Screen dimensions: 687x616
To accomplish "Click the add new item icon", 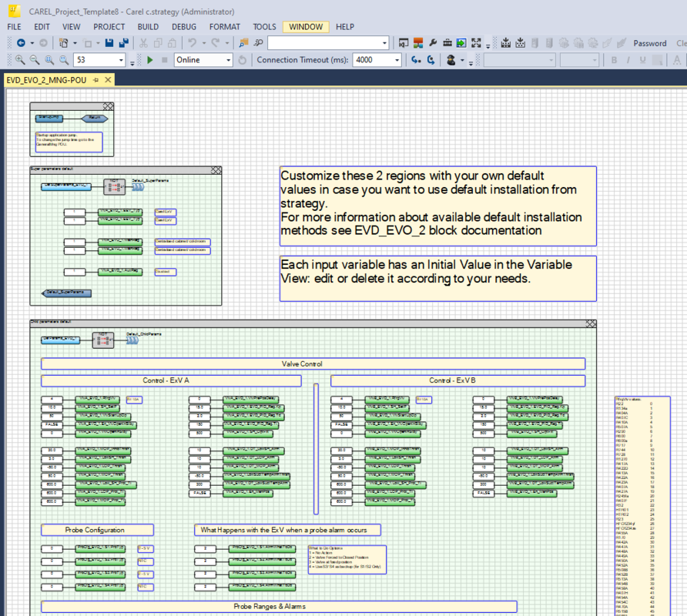I will (x=63, y=43).
